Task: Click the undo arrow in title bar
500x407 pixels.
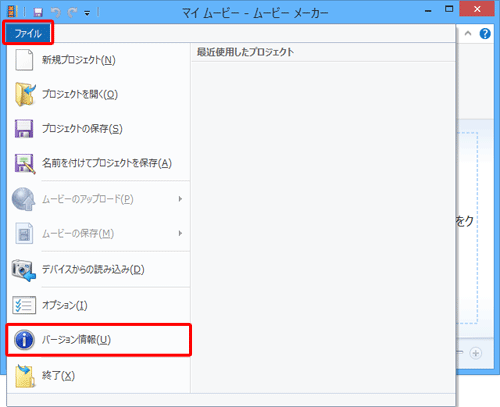Action: click(56, 13)
